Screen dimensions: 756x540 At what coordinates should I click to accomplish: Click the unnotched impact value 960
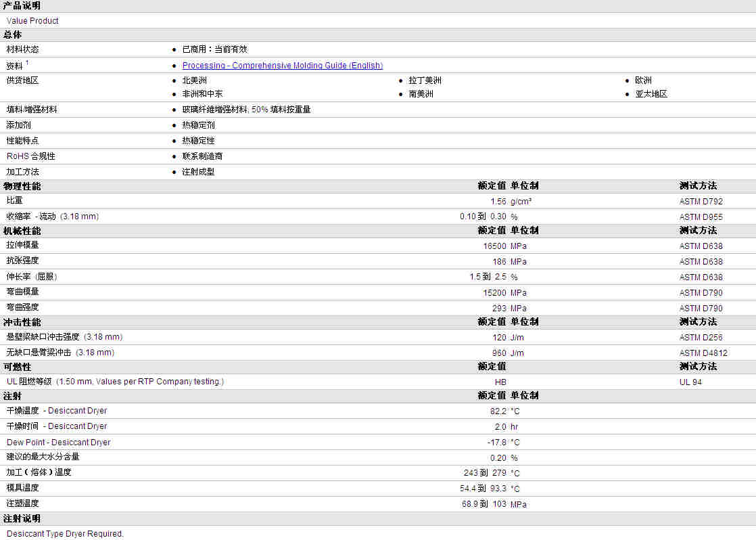click(500, 353)
